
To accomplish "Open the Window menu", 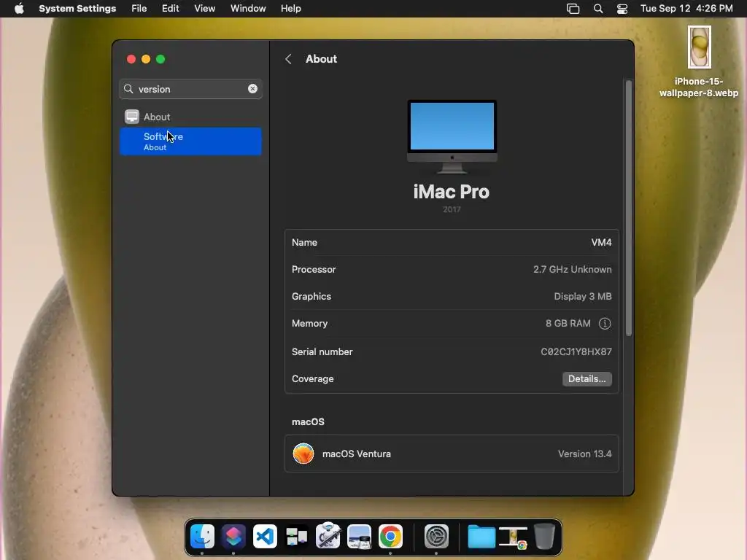I will (248, 9).
